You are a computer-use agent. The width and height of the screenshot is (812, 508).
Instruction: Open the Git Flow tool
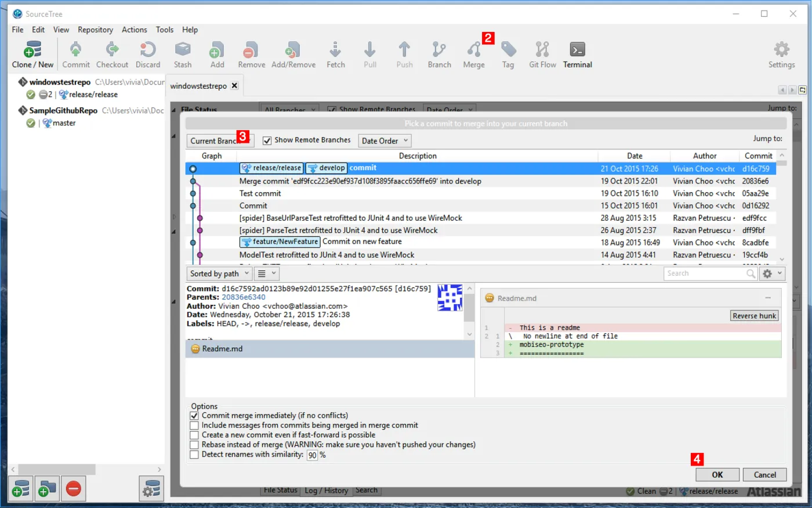(542, 55)
